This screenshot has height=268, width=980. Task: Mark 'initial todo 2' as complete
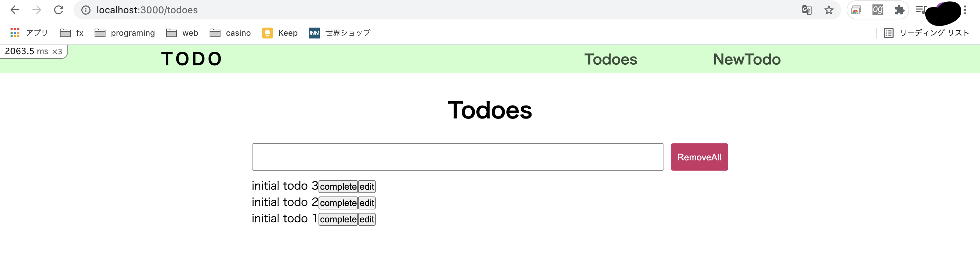coord(338,203)
